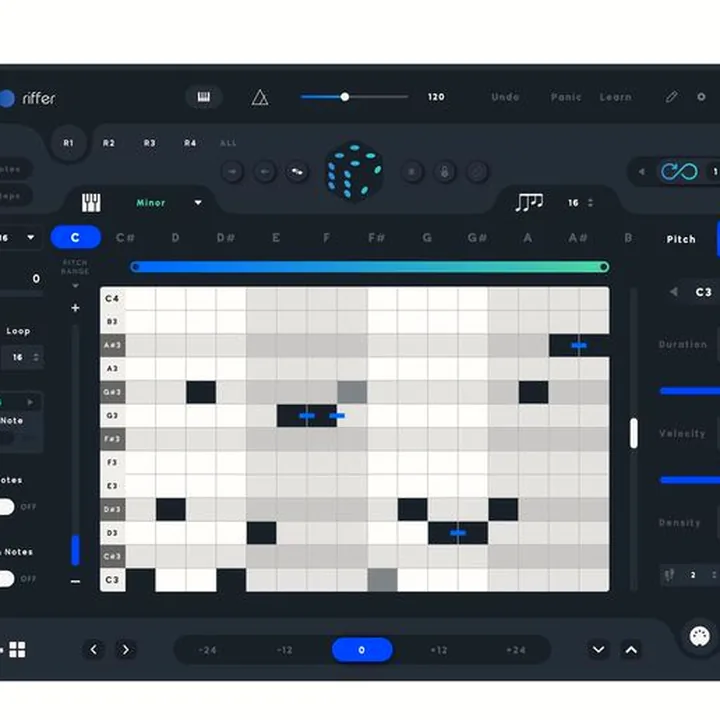Viewport: 720px width, 720px height.
Task: Click the microphone record button
Action: [x=444, y=172]
